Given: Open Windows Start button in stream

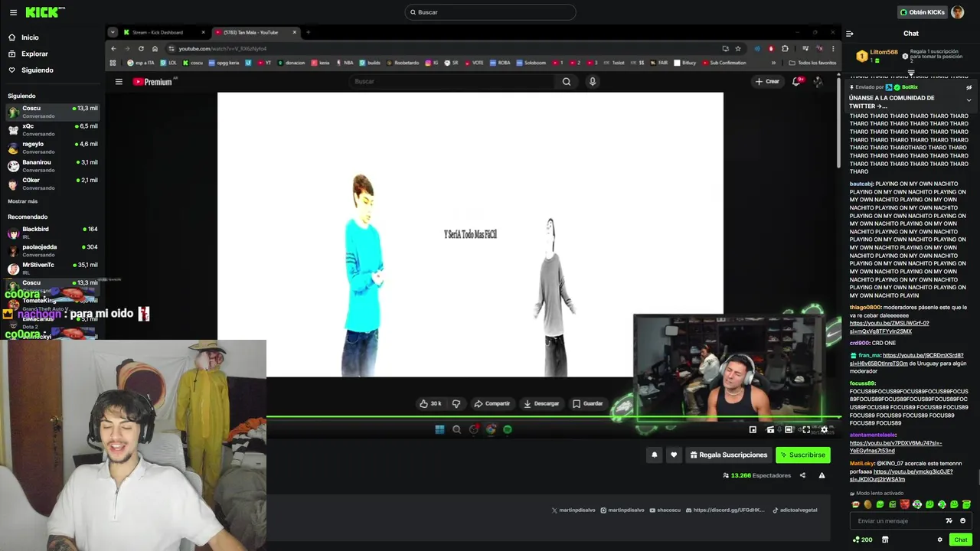Looking at the screenshot, I should click(439, 429).
